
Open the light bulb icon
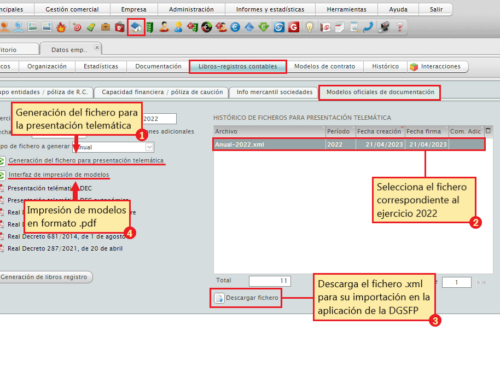point(309,27)
